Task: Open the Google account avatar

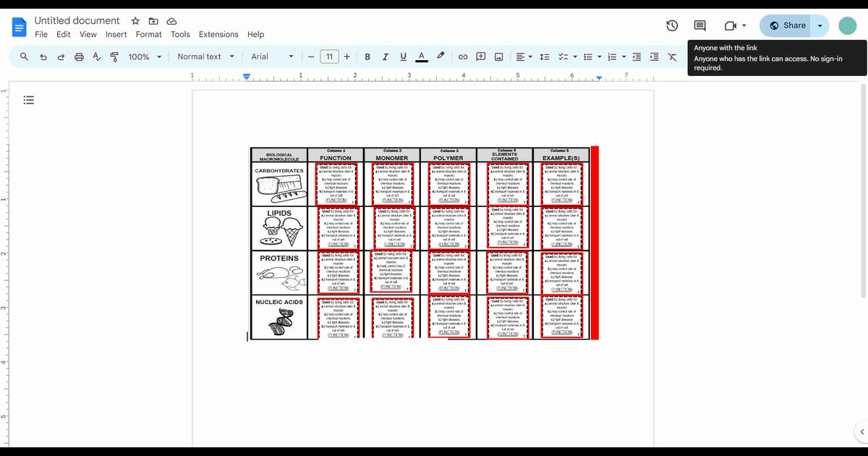Action: (847, 26)
